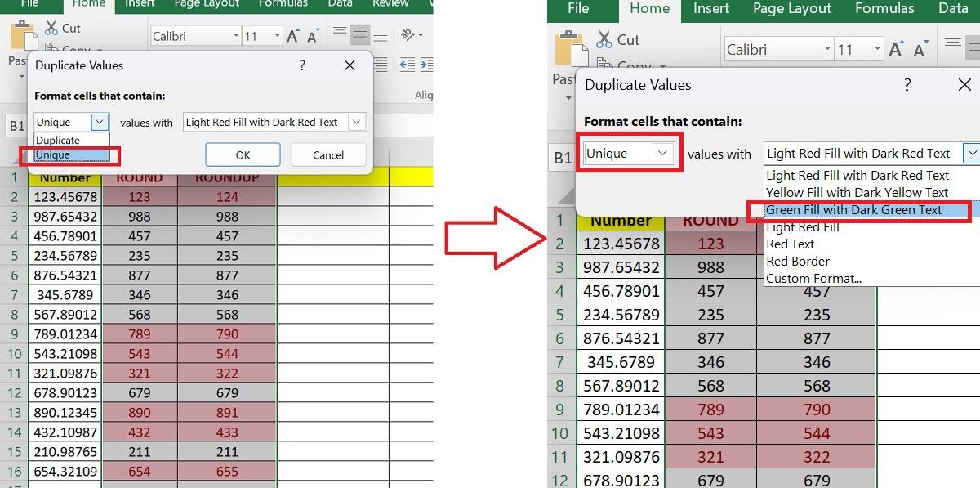Click Decrease Font Size in right-hand ribbon
Viewport: 980px width, 488px height.
click(921, 50)
